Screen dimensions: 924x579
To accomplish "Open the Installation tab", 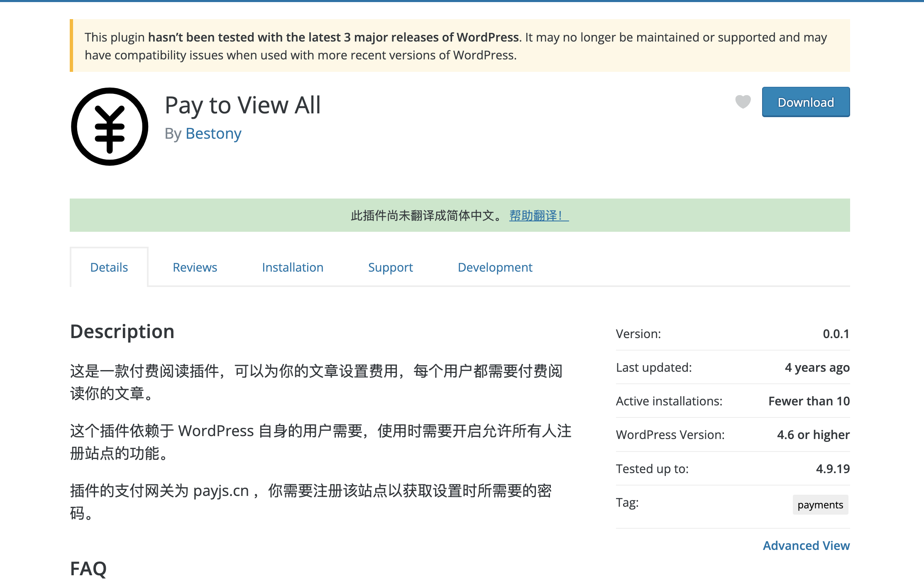I will [x=292, y=267].
